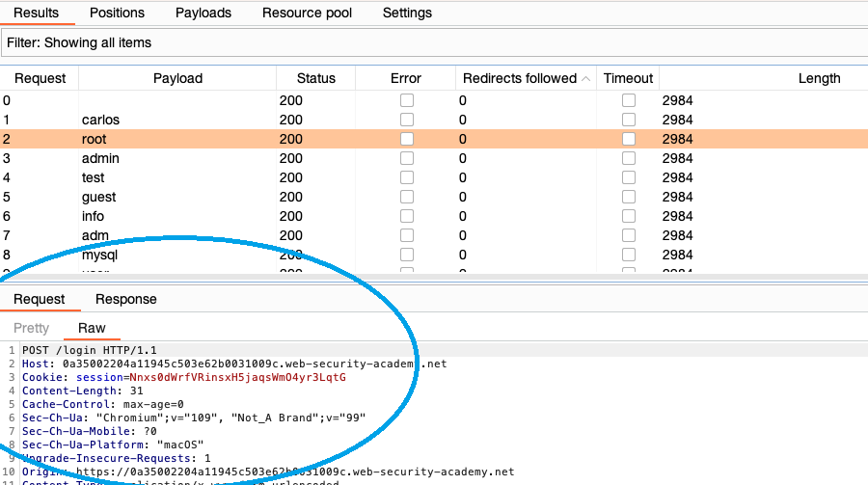Toggle Error checkbox for mysql row
This screenshot has height=485, width=868.
point(407,255)
